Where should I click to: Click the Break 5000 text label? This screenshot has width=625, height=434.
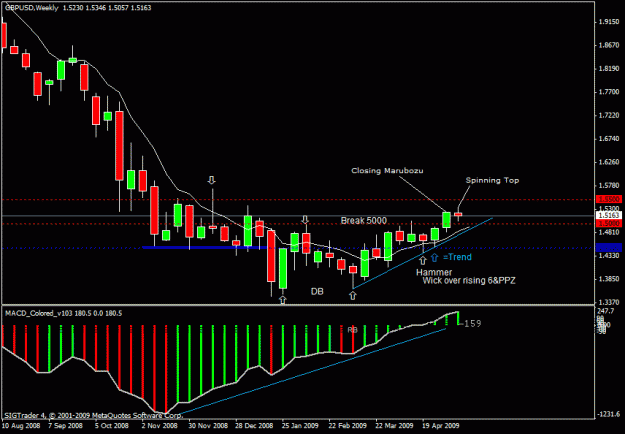(x=364, y=220)
